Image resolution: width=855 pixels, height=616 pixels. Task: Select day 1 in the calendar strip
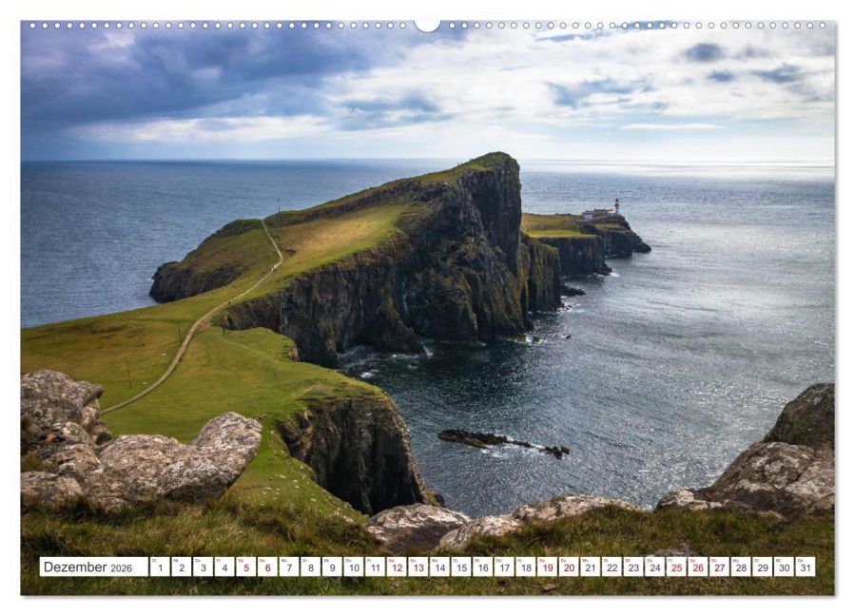(x=160, y=567)
